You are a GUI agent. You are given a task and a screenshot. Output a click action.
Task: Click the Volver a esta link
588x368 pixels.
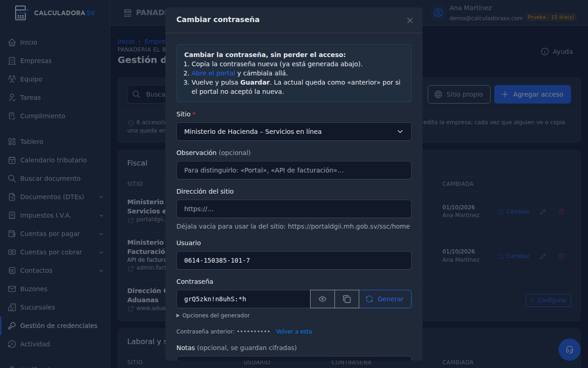tap(294, 332)
